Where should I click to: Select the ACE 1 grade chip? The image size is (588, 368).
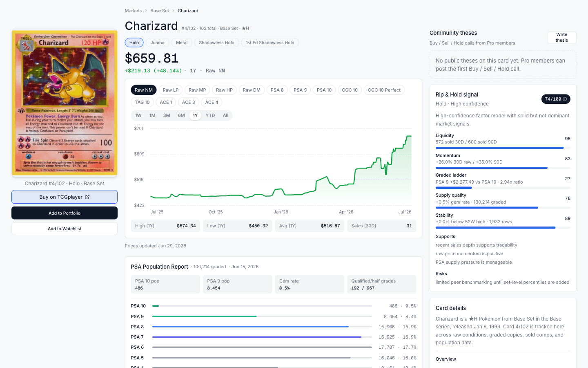click(x=166, y=102)
